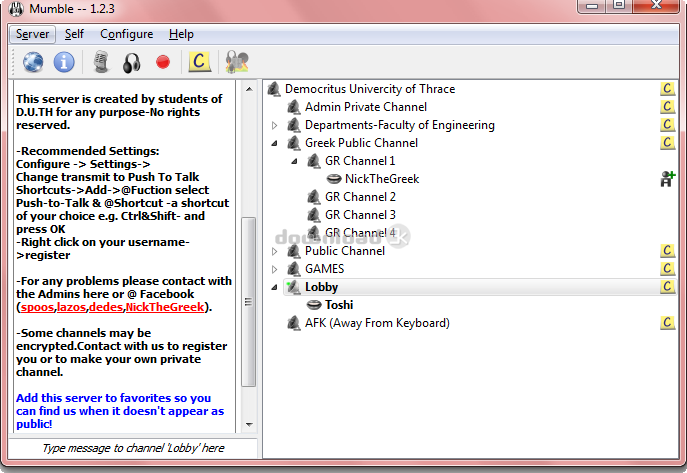Screen dimensions: 687x473
Task: Click the user avatars icon in the toolbar
Action: (237, 62)
